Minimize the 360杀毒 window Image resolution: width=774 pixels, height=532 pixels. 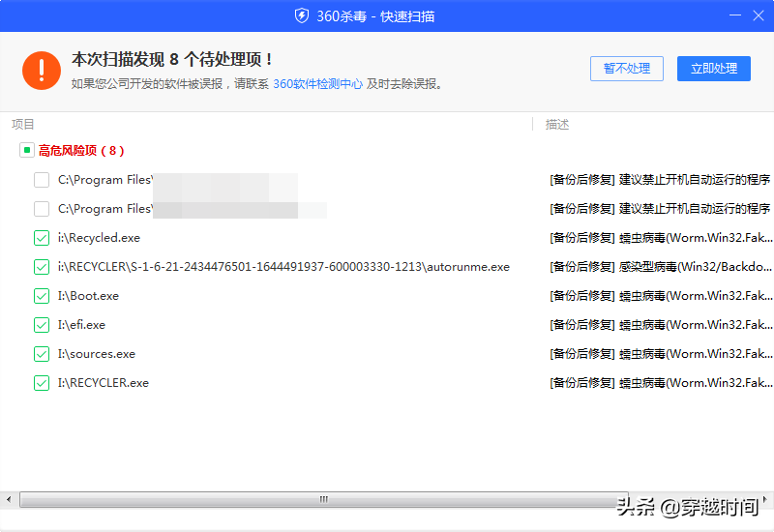click(x=735, y=15)
